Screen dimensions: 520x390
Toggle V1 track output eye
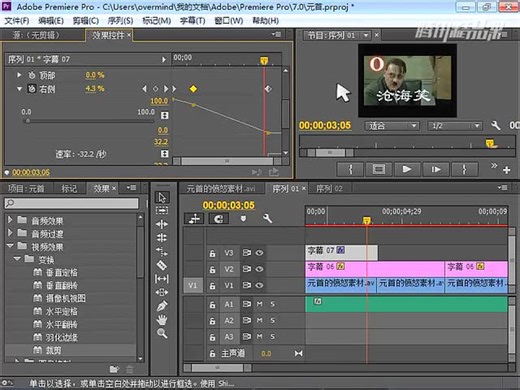259,285
